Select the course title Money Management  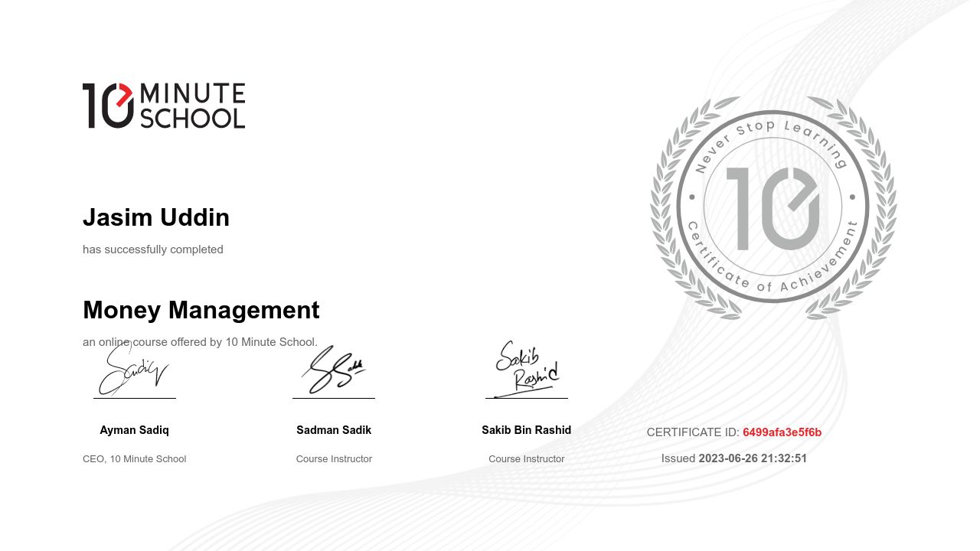[x=201, y=310]
